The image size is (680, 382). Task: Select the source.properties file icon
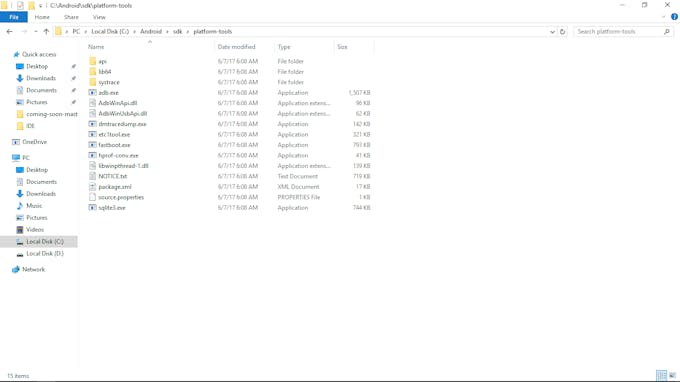tap(92, 197)
